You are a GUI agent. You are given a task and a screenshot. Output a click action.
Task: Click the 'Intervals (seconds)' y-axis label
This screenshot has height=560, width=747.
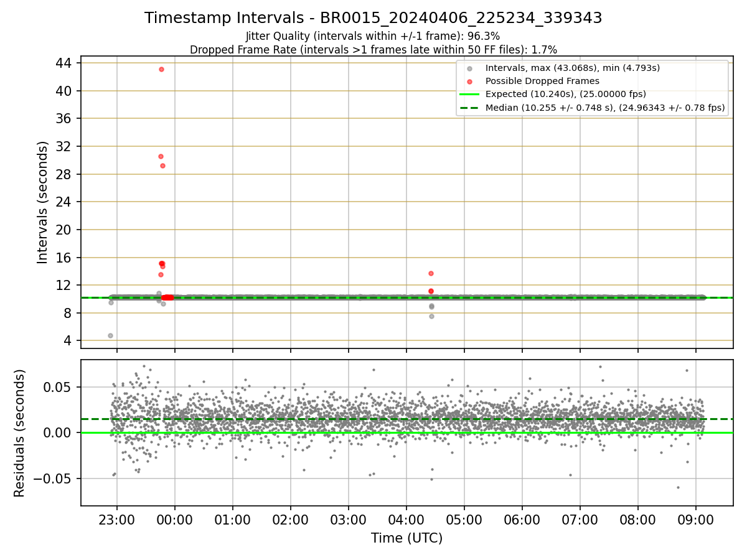click(42, 202)
